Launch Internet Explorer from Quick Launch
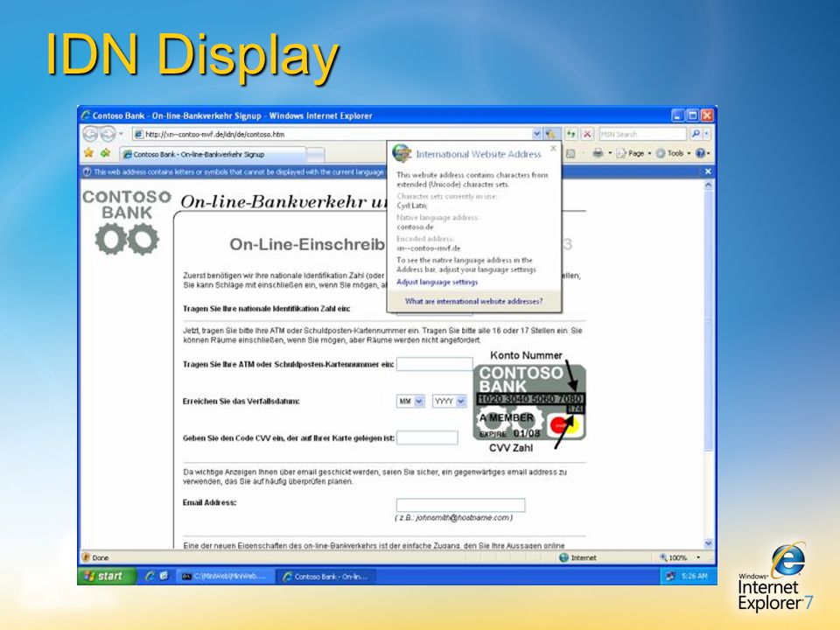840x630 pixels. (x=150, y=576)
